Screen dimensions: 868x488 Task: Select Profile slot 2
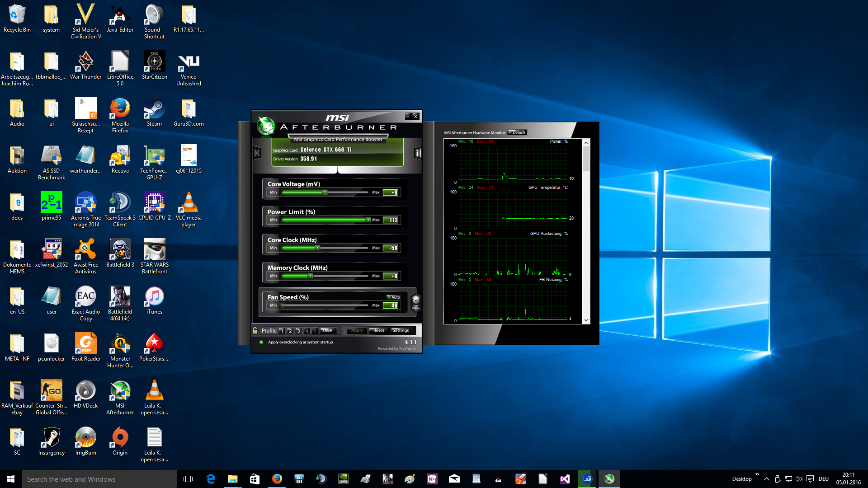click(290, 331)
